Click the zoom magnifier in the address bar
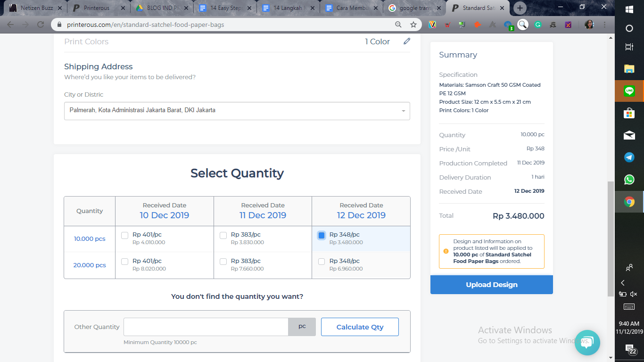 click(x=398, y=25)
